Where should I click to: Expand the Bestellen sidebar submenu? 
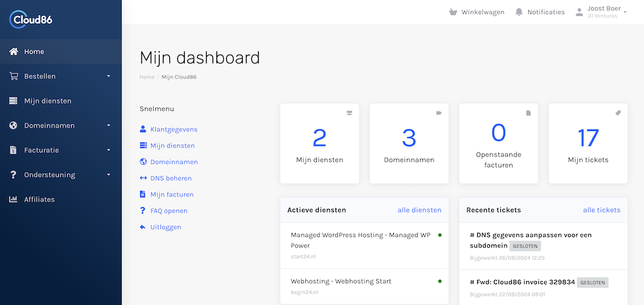point(108,76)
